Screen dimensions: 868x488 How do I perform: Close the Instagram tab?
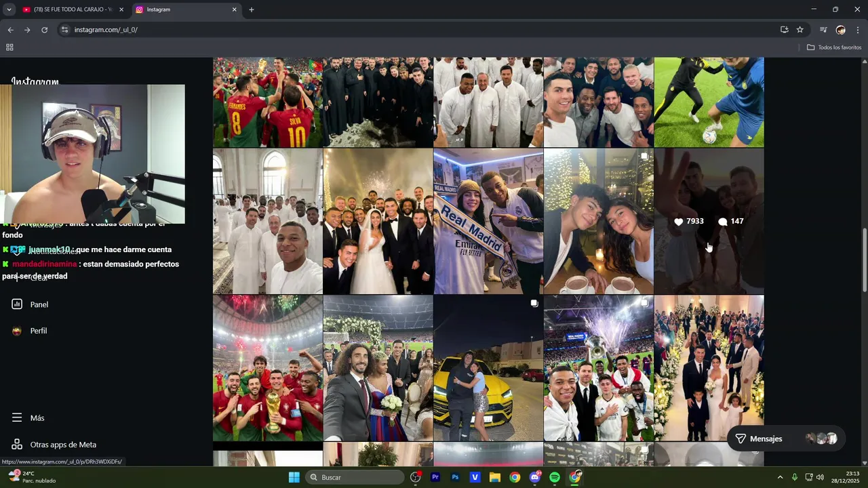point(235,9)
